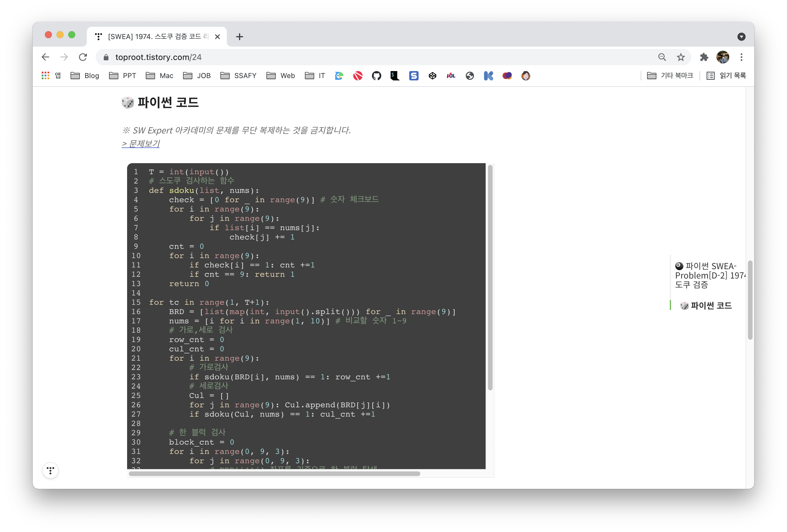This screenshot has width=787, height=532.
Task: Click the 문제보기 link
Action: coord(140,144)
